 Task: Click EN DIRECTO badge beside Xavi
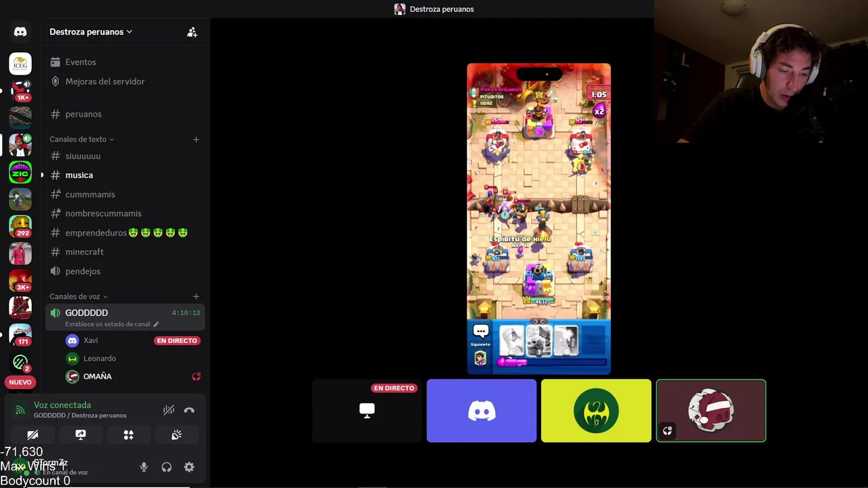pyautogui.click(x=177, y=340)
